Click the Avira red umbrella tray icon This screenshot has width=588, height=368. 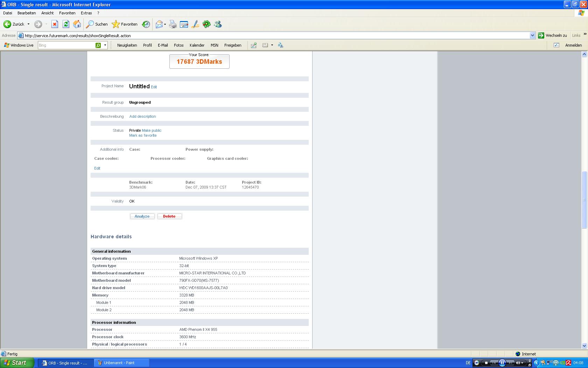click(x=568, y=363)
